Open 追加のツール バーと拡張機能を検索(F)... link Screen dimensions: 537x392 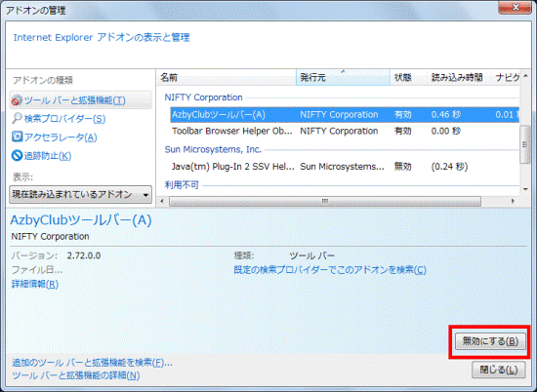click(x=92, y=362)
